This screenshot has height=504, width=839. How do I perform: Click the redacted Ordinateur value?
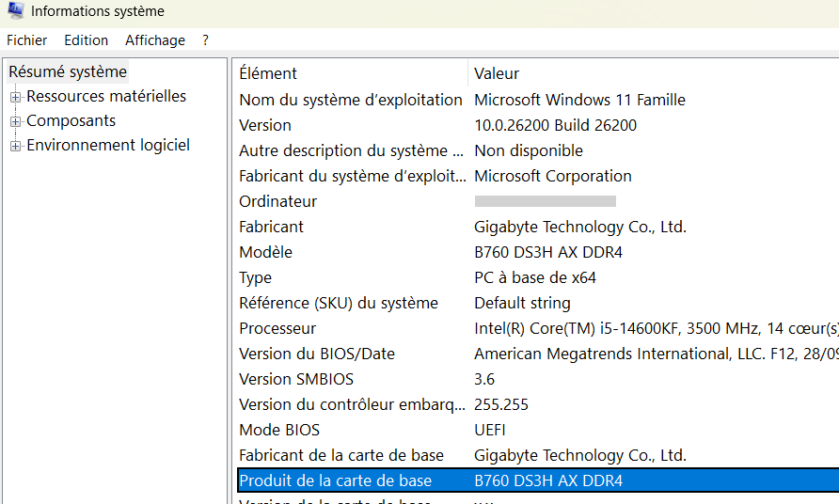pos(546,201)
